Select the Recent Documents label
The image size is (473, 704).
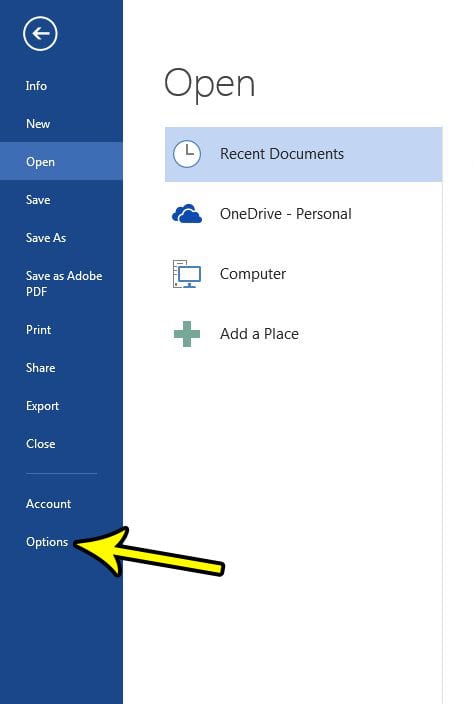[282, 154]
